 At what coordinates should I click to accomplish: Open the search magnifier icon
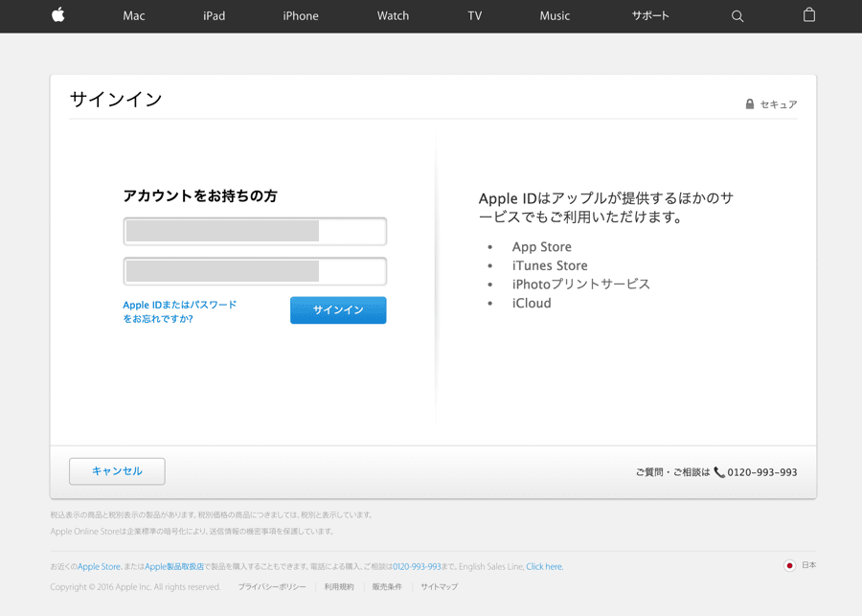click(737, 16)
